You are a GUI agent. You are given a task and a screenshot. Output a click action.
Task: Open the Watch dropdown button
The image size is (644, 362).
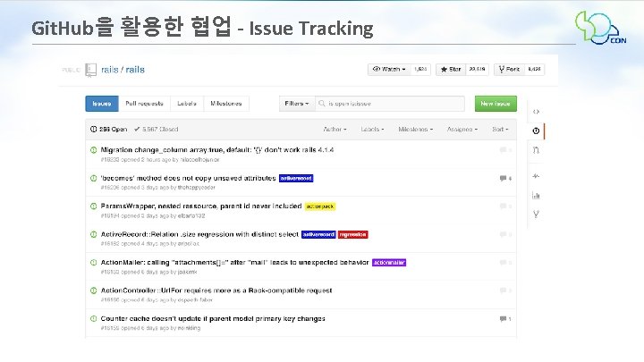pyautogui.click(x=389, y=70)
